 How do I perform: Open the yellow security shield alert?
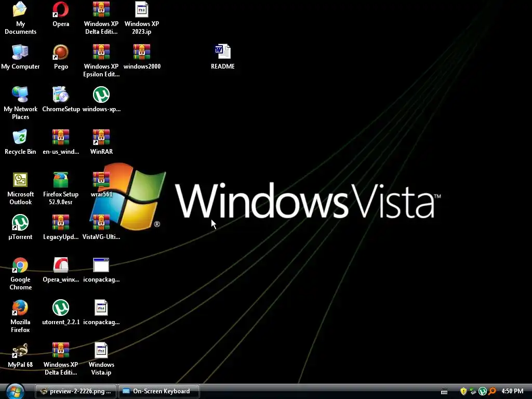click(x=463, y=391)
